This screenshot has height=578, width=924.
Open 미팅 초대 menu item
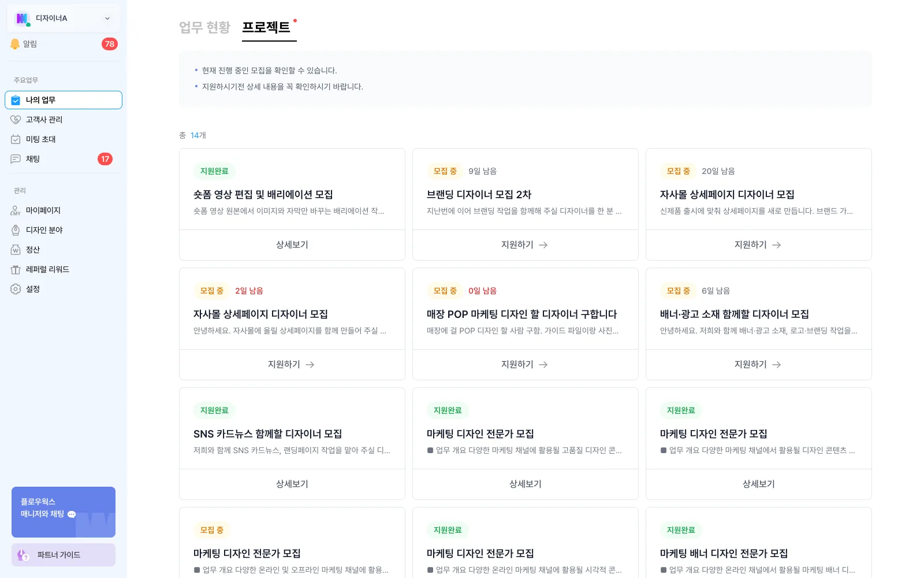coord(64,139)
